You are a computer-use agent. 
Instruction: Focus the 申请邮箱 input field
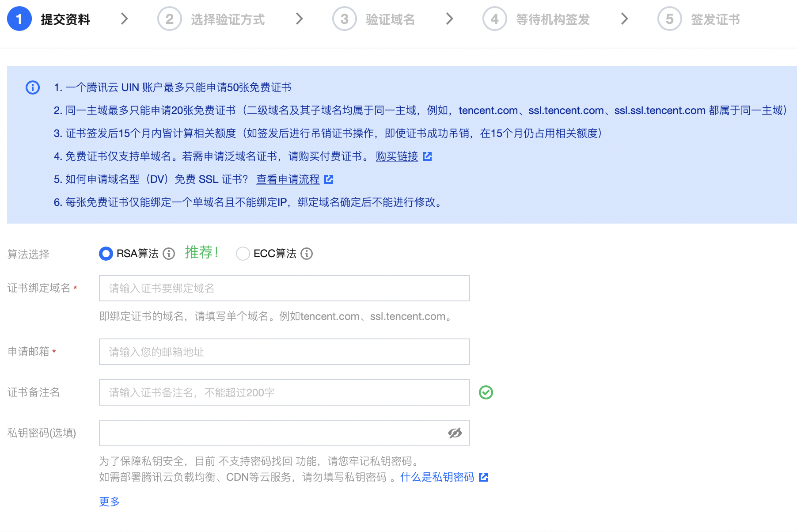285,352
